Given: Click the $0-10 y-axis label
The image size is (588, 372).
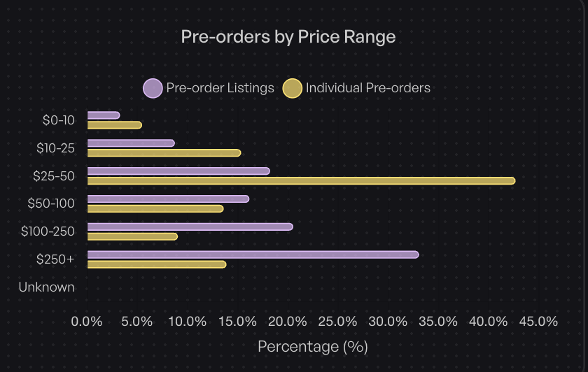Looking at the screenshot, I should (x=58, y=120).
